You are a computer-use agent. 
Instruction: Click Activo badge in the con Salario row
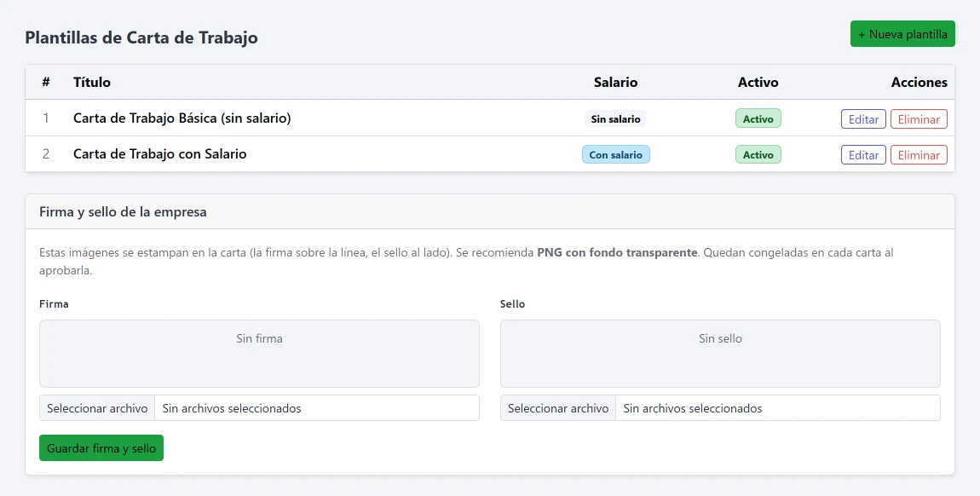[x=758, y=154]
